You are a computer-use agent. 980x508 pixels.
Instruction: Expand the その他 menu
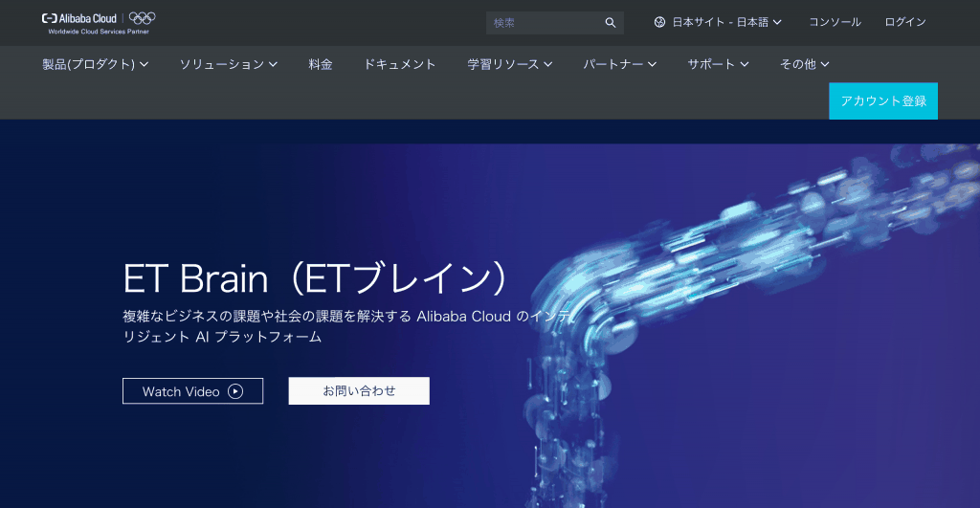[804, 64]
